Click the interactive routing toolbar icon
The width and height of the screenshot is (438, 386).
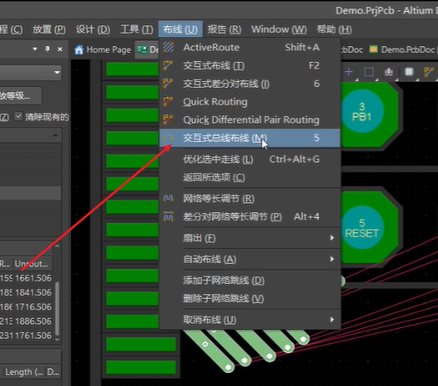(x=429, y=72)
